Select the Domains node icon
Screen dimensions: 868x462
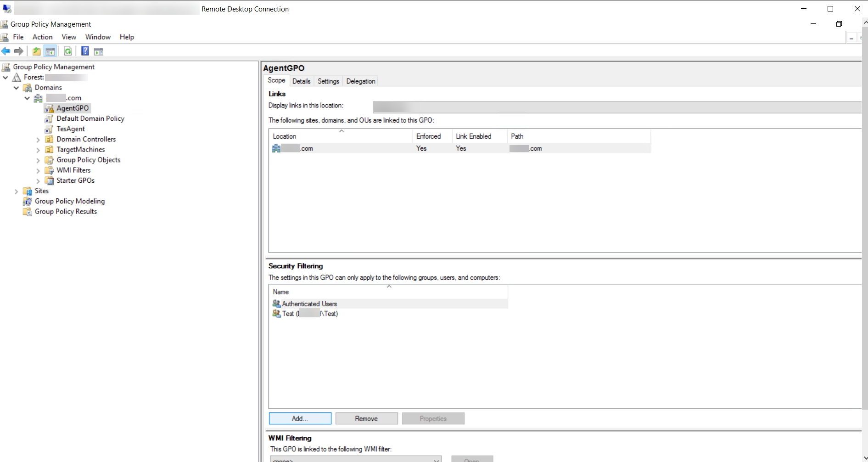28,88
